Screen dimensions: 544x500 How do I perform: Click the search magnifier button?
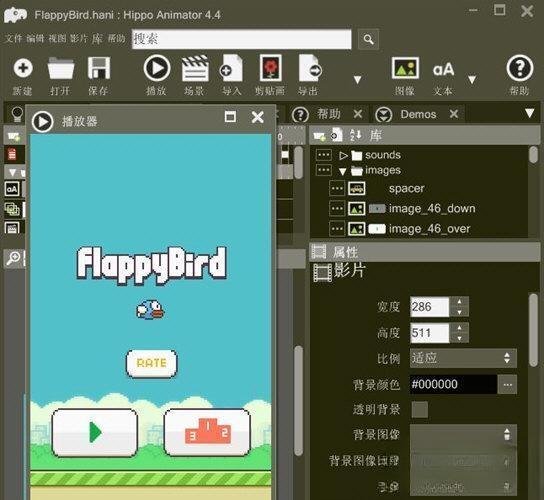pos(368,39)
